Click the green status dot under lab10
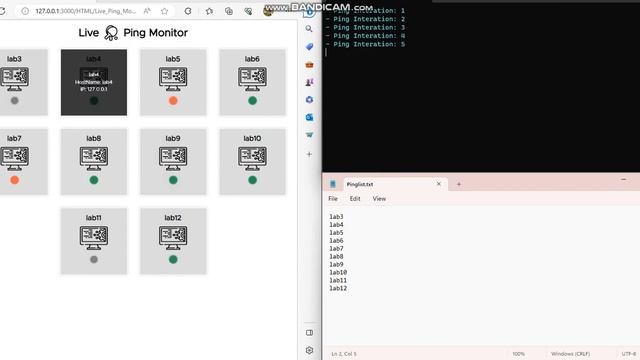This screenshot has width=640, height=360. coord(252,180)
